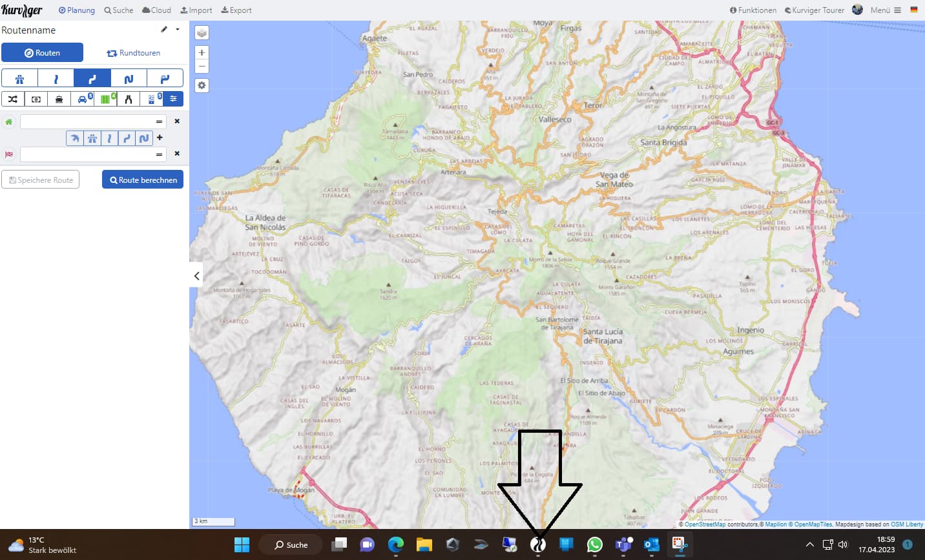Select the extra curvy avoiding main roads profile
This screenshot has width=925, height=560.
[165, 79]
